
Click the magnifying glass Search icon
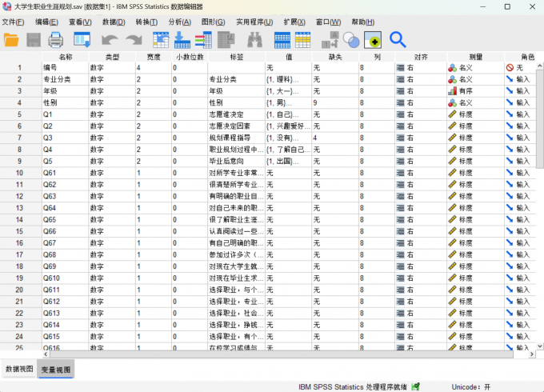click(x=398, y=39)
